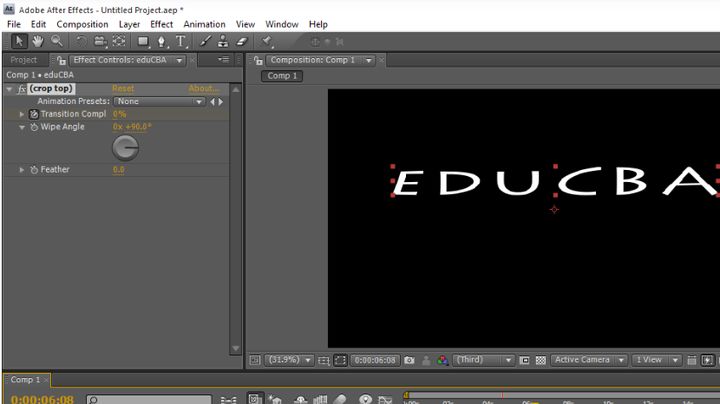Collapse the crop top effect
This screenshot has width=720, height=404.
pos(9,89)
